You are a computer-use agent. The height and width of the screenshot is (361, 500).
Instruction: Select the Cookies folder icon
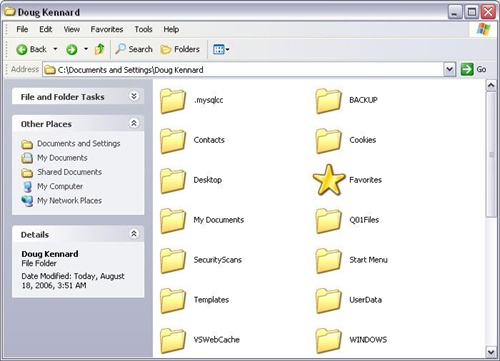pyautogui.click(x=328, y=141)
